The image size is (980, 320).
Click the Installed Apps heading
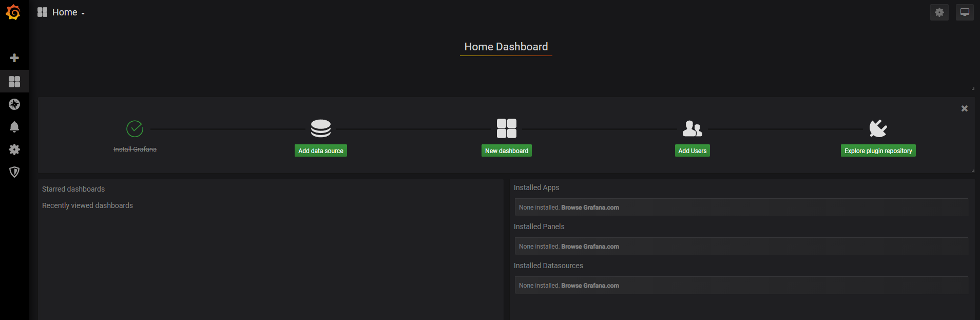(x=536, y=187)
